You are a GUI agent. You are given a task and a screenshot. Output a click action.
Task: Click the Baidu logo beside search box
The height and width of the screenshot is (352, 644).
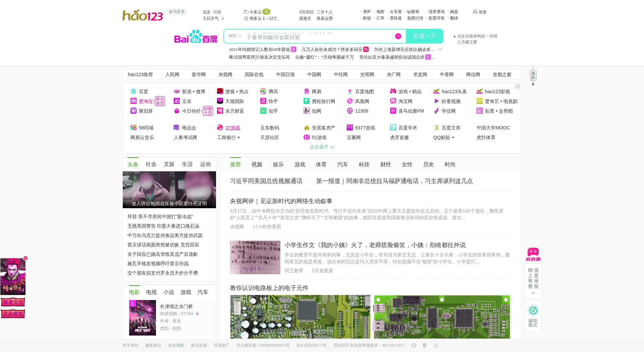tap(196, 37)
